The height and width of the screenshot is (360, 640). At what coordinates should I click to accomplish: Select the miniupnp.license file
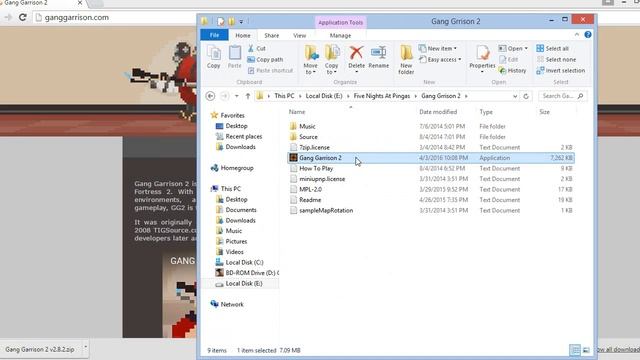pyautogui.click(x=322, y=179)
